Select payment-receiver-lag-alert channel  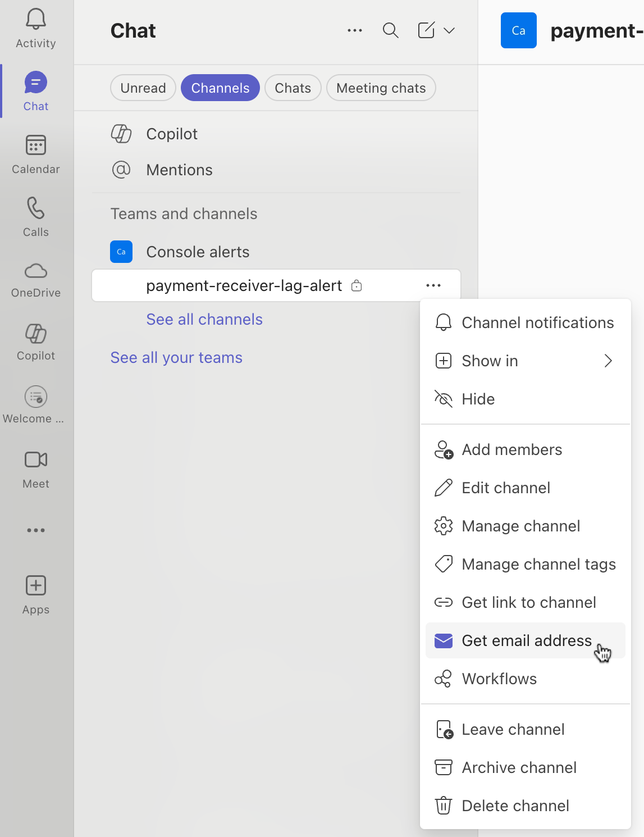coord(276,285)
